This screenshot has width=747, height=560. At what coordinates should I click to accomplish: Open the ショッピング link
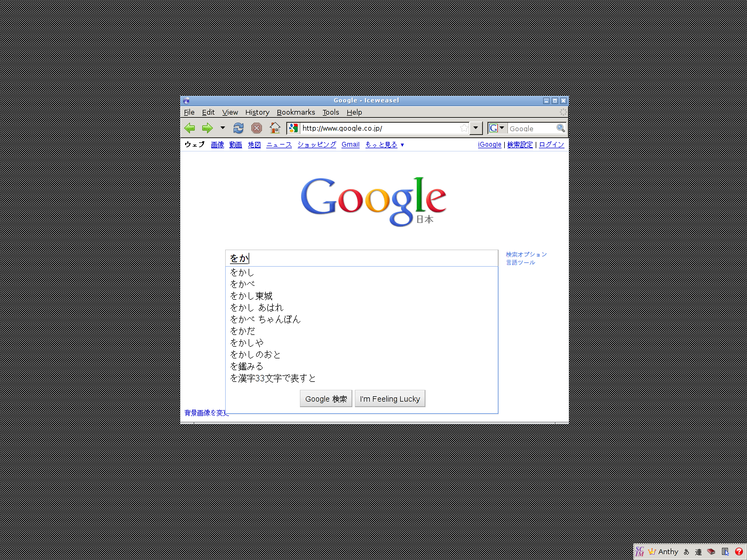tap(317, 145)
